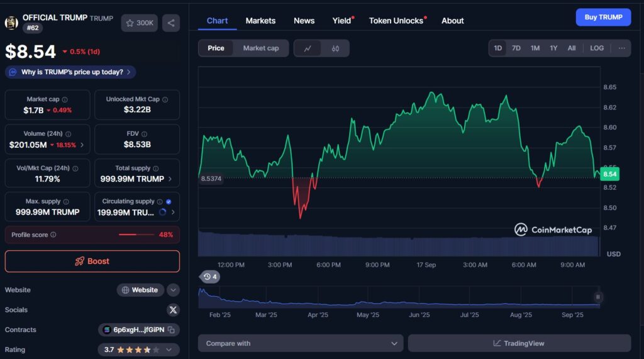
Task: Select the 1D time range
Action: point(498,48)
